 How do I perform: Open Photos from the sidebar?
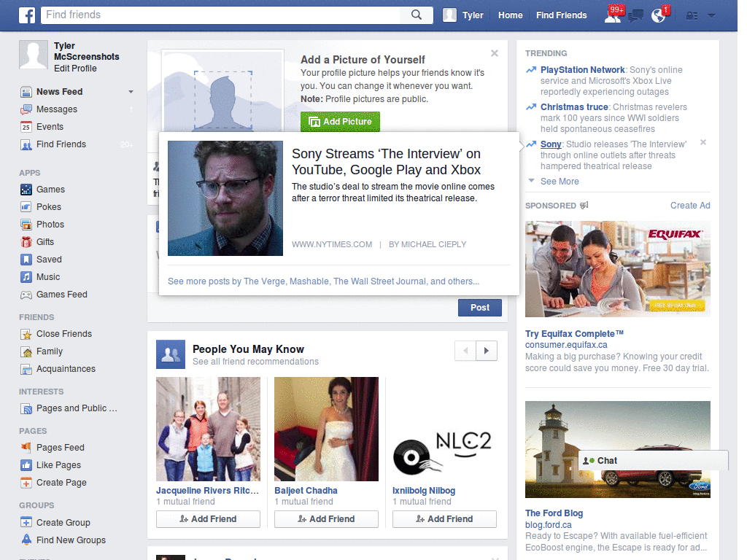pos(26,224)
